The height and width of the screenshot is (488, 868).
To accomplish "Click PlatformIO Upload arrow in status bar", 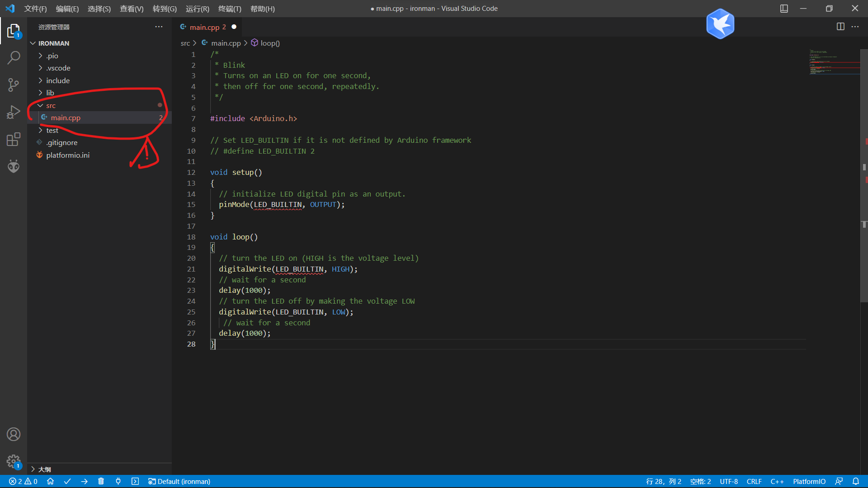I will click(x=84, y=481).
